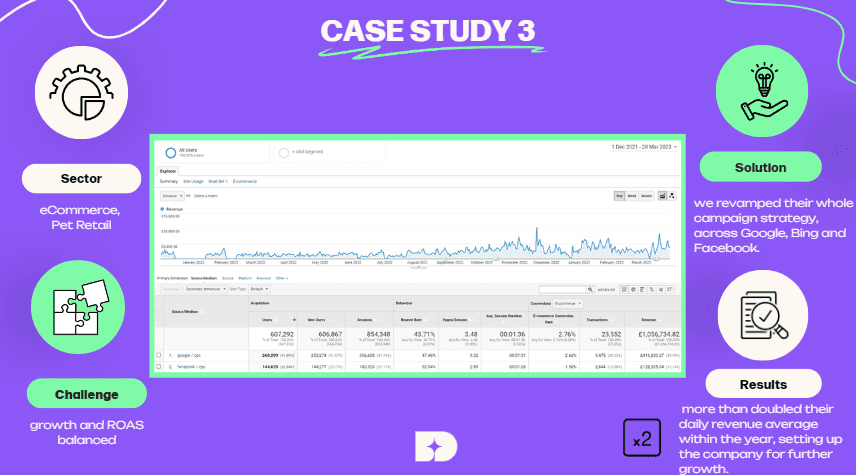Check the facebook / cpc row checkbox
The width and height of the screenshot is (856, 475).
tap(159, 367)
